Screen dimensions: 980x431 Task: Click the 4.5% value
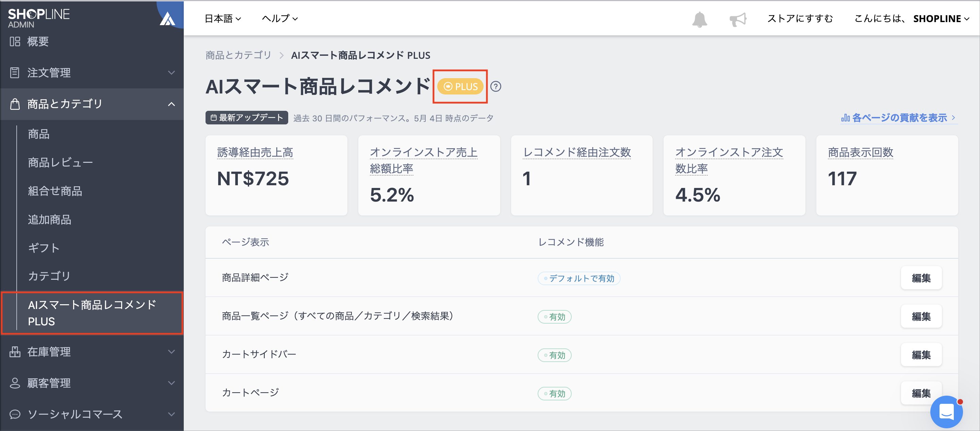698,195
